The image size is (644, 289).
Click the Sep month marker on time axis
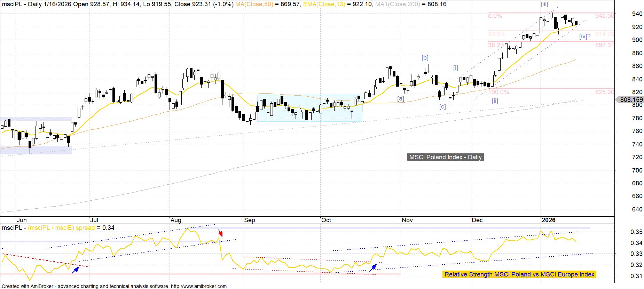tap(249, 220)
